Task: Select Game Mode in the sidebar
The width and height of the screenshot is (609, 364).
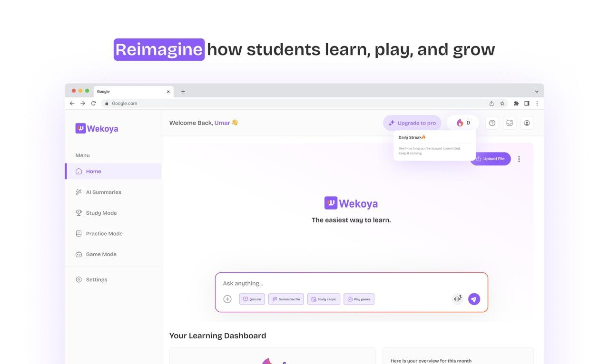Action: [101, 254]
